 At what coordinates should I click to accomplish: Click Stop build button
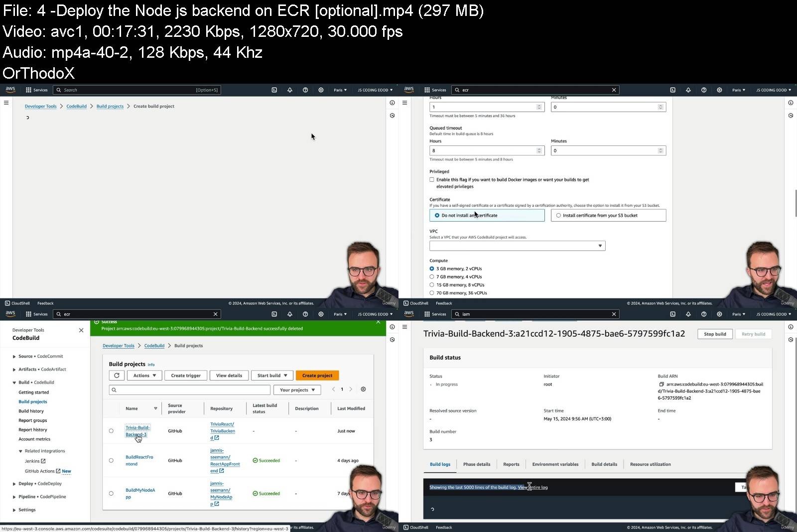(715, 334)
